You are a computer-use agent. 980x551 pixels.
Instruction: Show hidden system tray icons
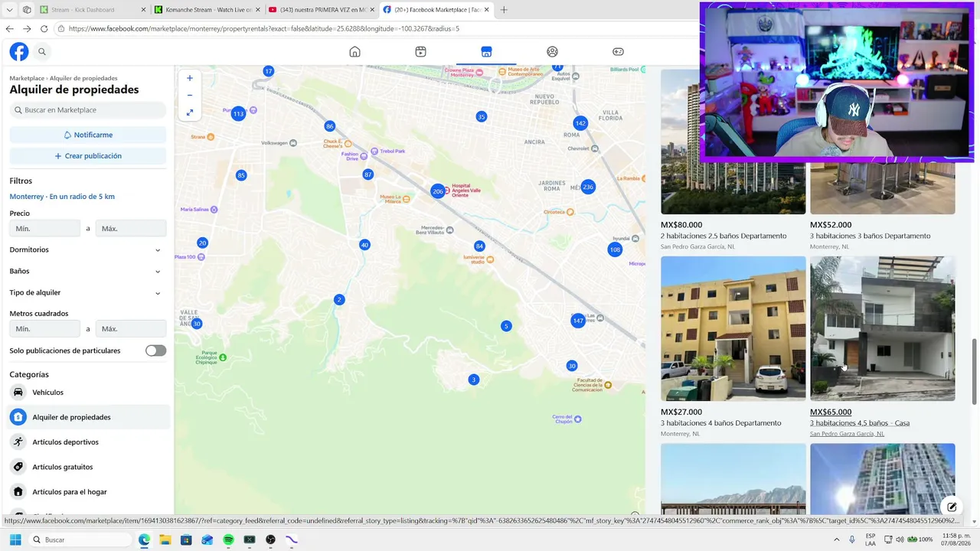click(x=836, y=540)
